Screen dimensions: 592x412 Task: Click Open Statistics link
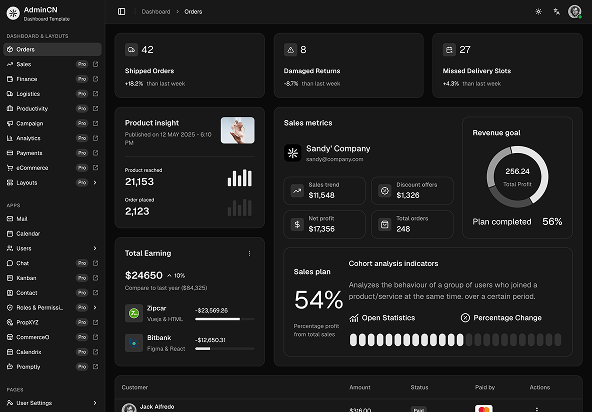tap(382, 318)
